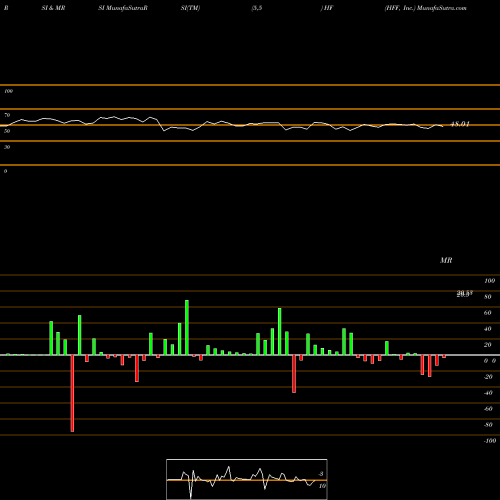Screen dimensions: 500x500
Task: Click the MunafaSutra.com header text
Action: point(442,8)
